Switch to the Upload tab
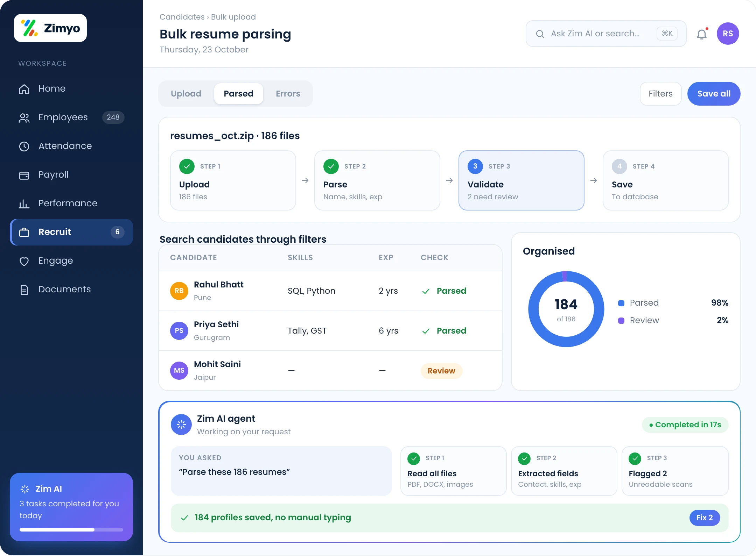The image size is (756, 556). click(186, 93)
